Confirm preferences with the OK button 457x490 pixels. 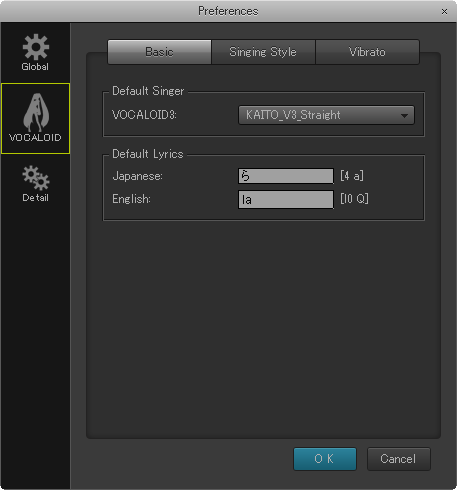pos(325,459)
